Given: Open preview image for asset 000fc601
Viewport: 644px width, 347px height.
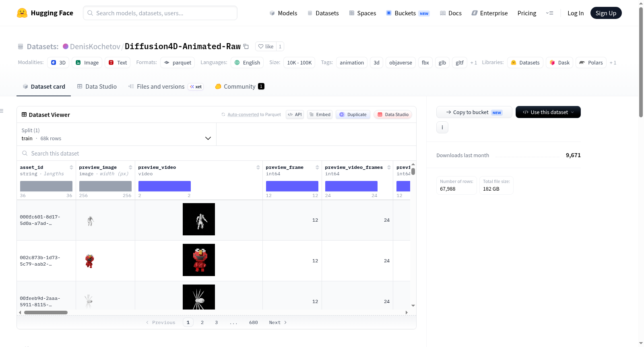Looking at the screenshot, I should pyautogui.click(x=90, y=220).
